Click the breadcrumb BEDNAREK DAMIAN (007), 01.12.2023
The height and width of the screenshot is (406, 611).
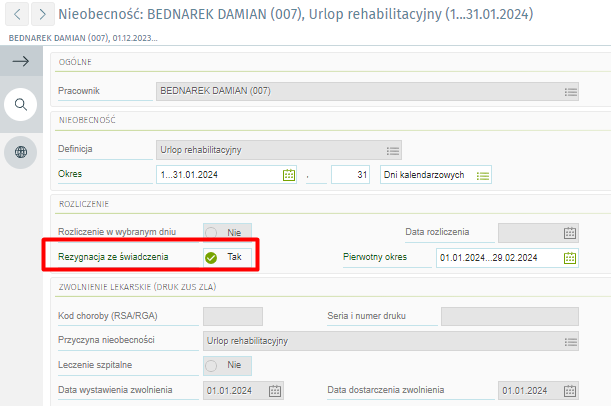[82, 37]
